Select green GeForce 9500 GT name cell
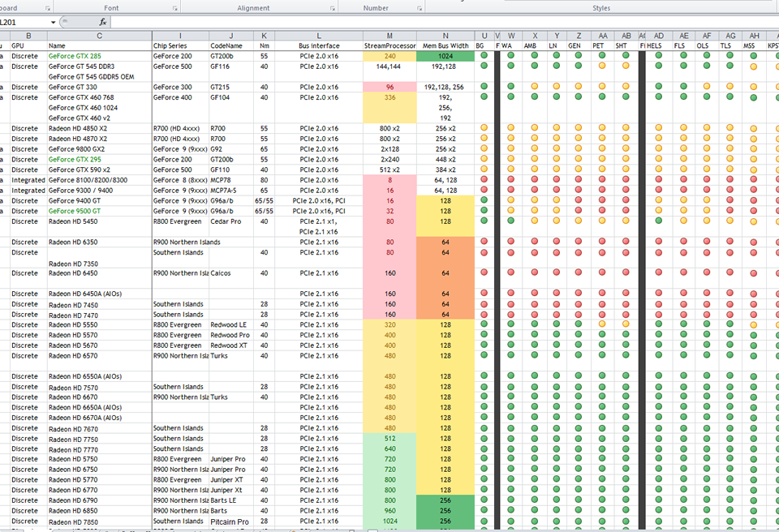 (x=99, y=211)
